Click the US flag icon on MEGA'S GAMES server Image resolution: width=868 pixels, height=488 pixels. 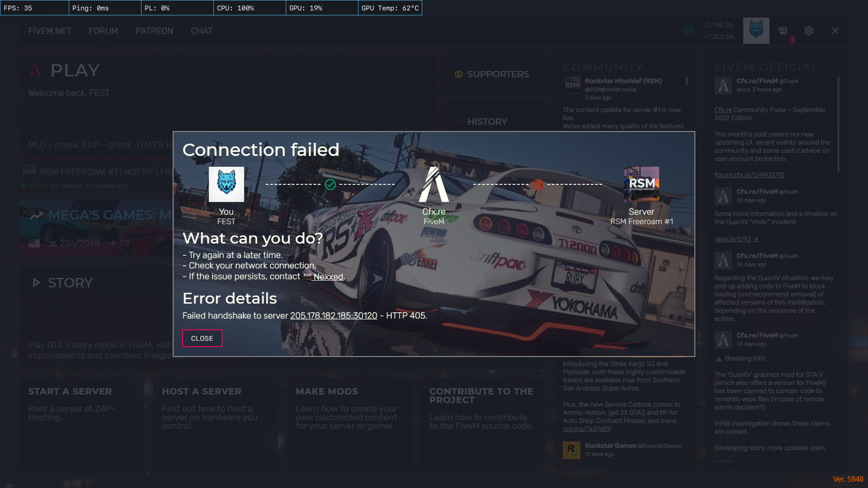pos(33,243)
